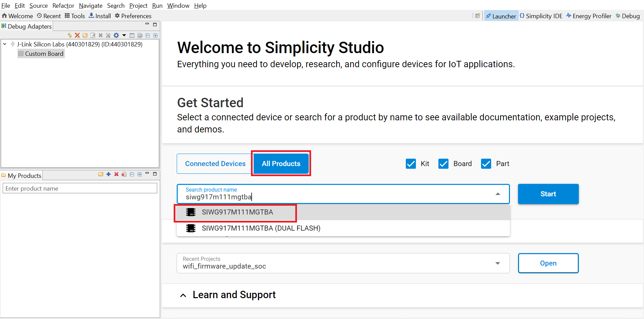The height and width of the screenshot is (319, 644).
Task: Open the Energy Profiler perspective
Action: coord(589,16)
